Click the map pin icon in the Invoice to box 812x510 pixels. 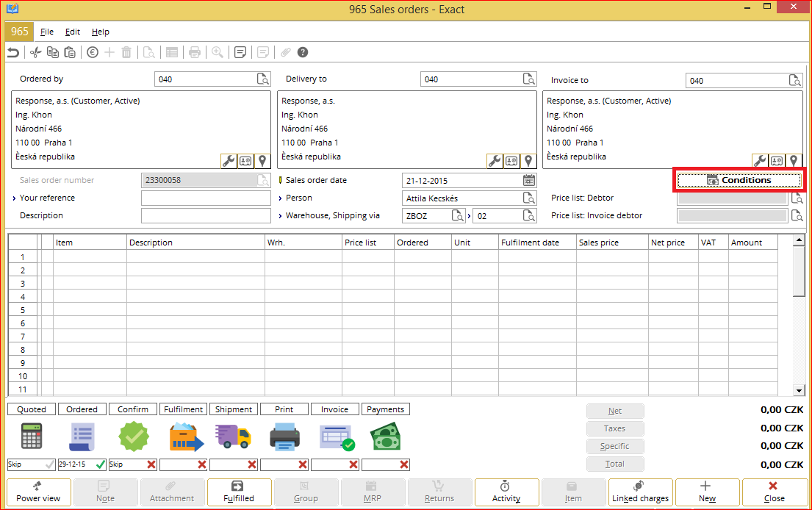794,161
